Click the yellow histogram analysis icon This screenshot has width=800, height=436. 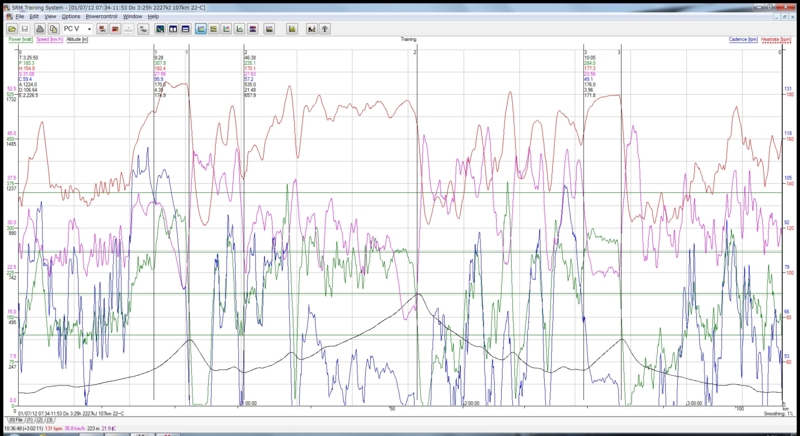coord(292,29)
